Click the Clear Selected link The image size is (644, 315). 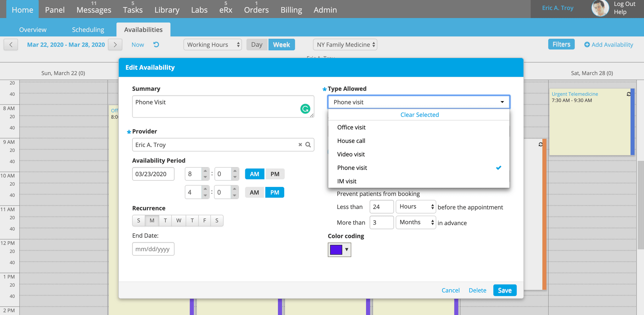(419, 115)
